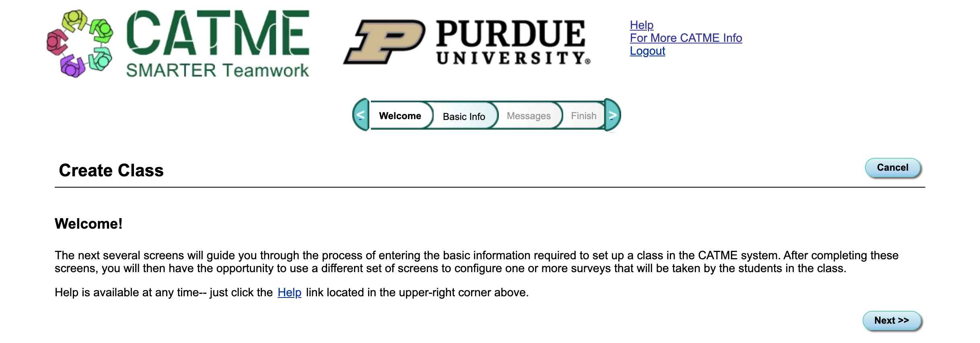Viewport: 980px width, 343px height.
Task: Click the Create Class heading
Action: (x=111, y=170)
